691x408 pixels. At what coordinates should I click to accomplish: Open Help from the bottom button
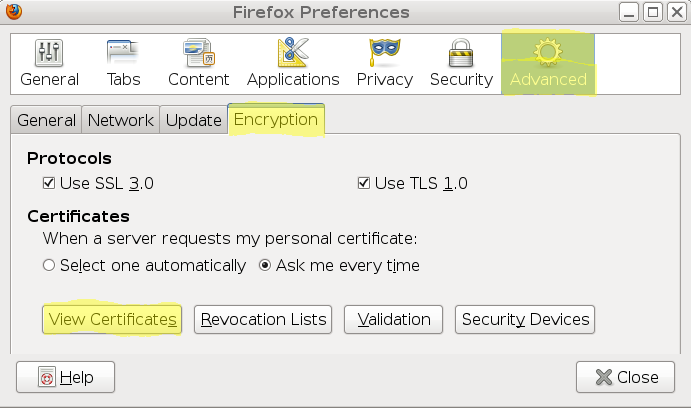click(66, 377)
